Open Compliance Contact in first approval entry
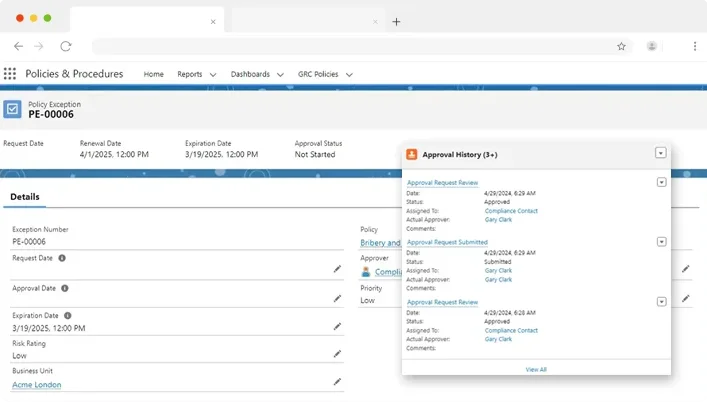The width and height of the screenshot is (707, 402). [x=511, y=210]
